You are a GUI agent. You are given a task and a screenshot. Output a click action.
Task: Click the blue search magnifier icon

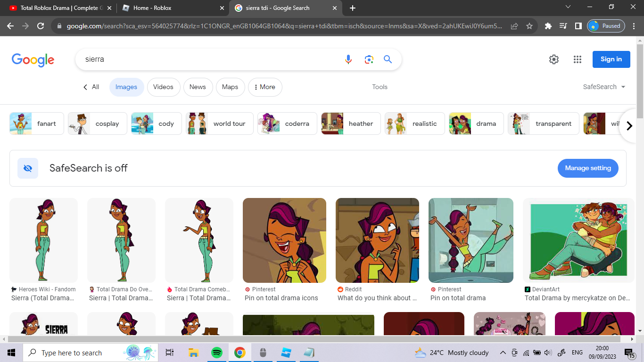click(x=388, y=59)
